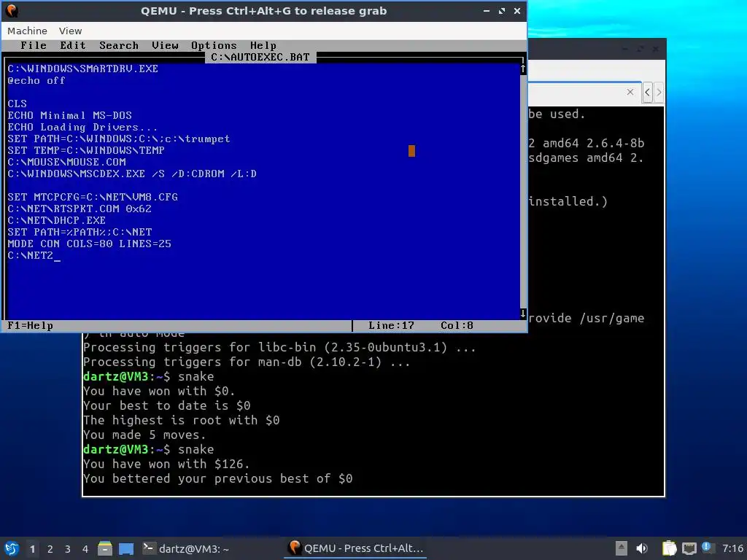The height and width of the screenshot is (560, 747).
Task: Open the Lubuntu start menu
Action: pyautogui.click(x=12, y=548)
